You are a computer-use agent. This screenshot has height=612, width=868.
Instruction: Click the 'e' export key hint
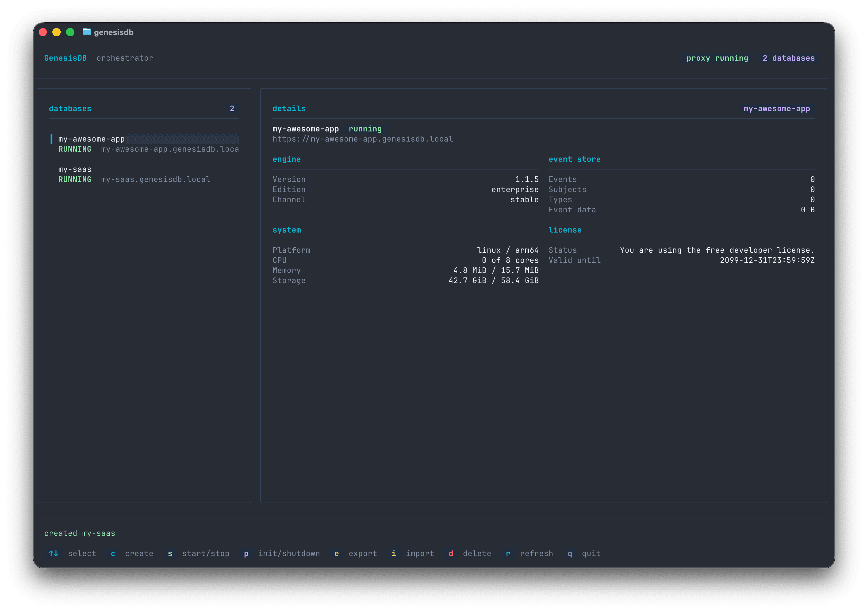(x=336, y=553)
